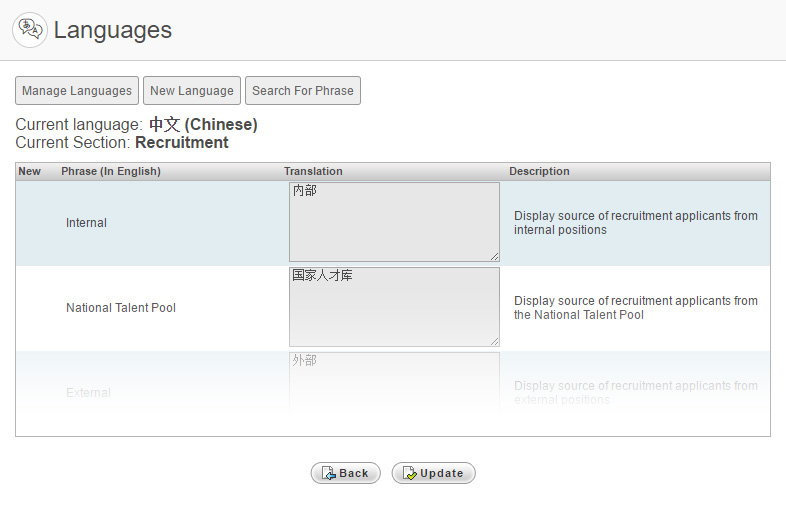Select the National Talent Pool phrase label
Image resolution: width=786 pixels, height=509 pixels.
[x=121, y=307]
